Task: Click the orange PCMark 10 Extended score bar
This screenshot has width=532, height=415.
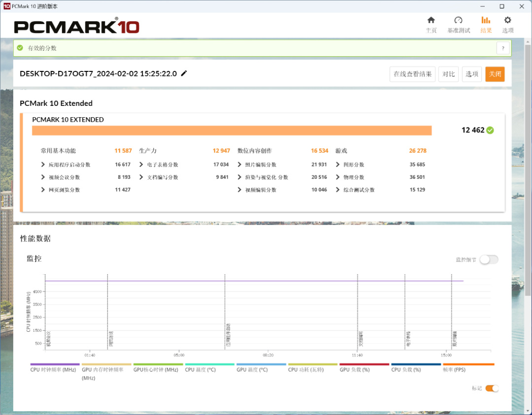Action: pos(232,130)
